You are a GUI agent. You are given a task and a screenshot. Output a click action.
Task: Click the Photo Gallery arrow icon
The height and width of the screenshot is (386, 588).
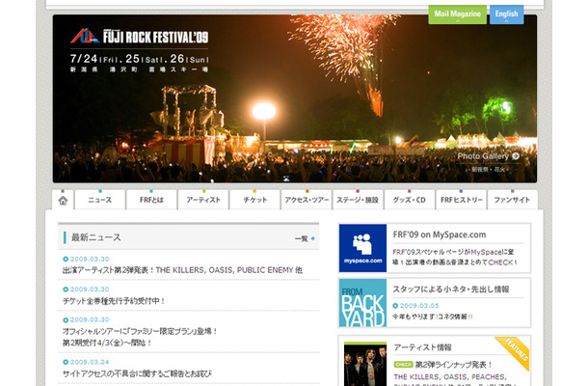click(x=516, y=156)
